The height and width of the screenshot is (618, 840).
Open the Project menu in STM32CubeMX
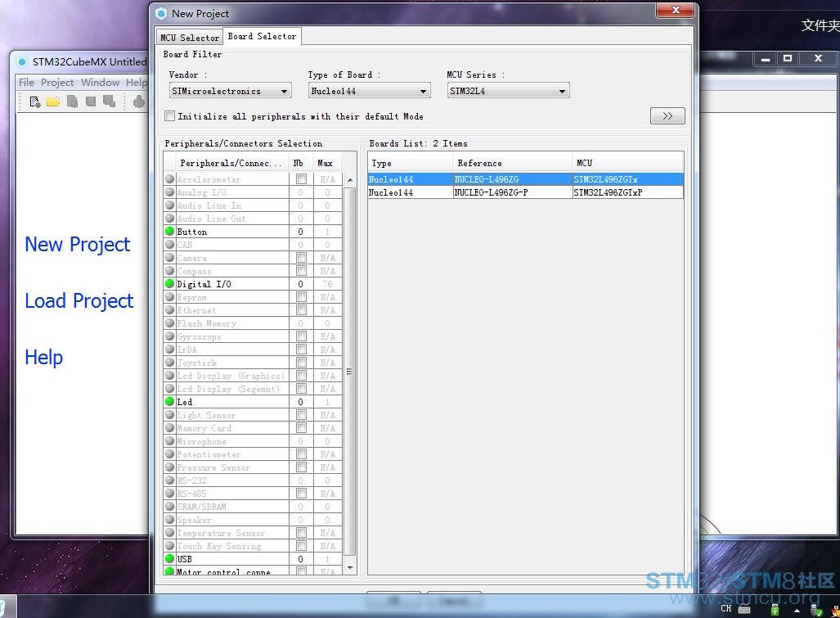click(57, 82)
